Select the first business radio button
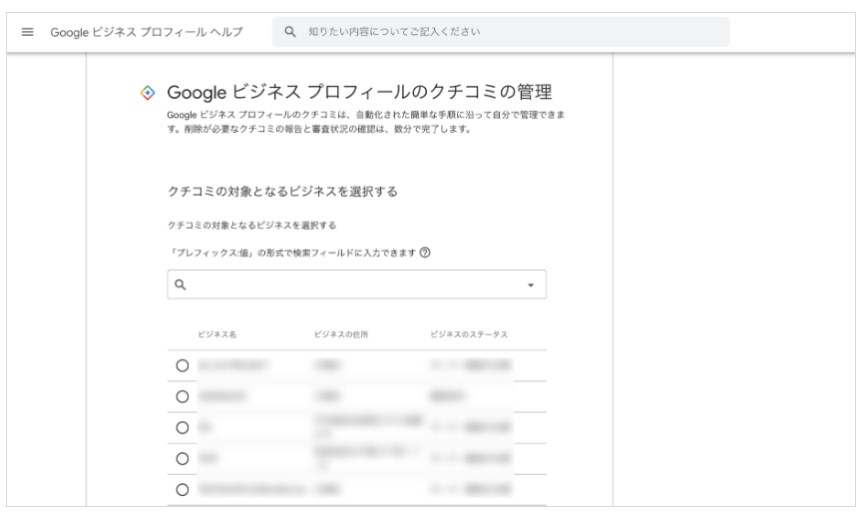The width and height of the screenshot is (868, 515). [182, 365]
